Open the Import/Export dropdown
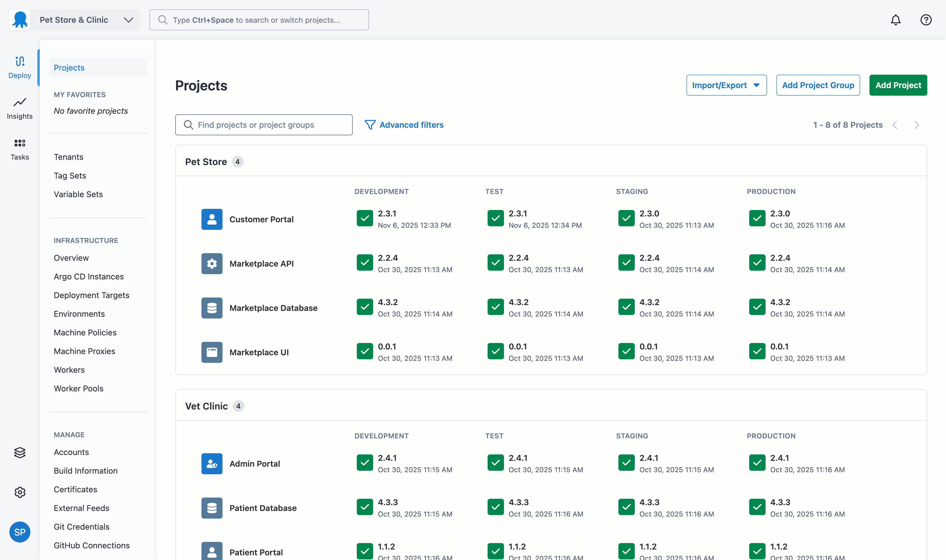946x560 pixels. 726,85
